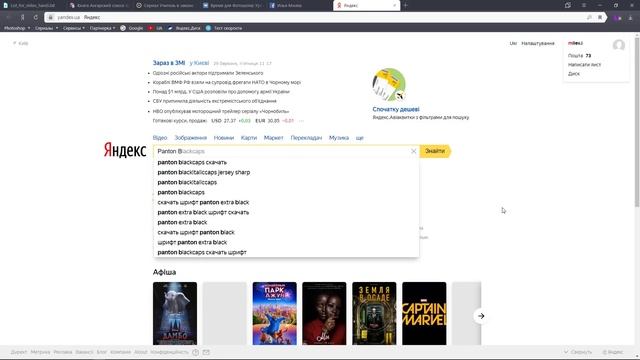Show next Афіша posters with the arrow
Screen dimensions: 640x360
[481, 316]
